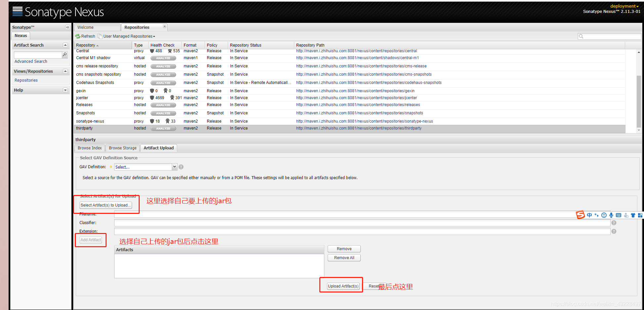Click ANALYZE for Codehaus Snapshots
The image size is (644, 310).
(x=163, y=83)
